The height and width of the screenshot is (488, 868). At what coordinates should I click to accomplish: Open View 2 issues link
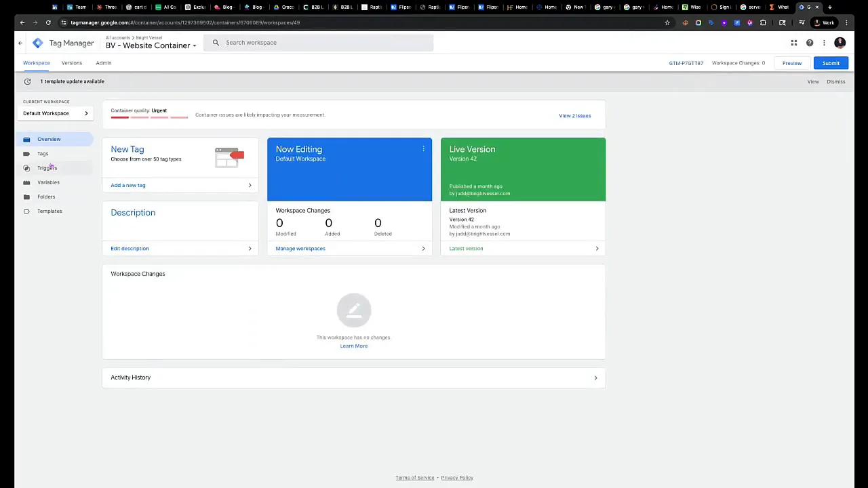[574, 115]
